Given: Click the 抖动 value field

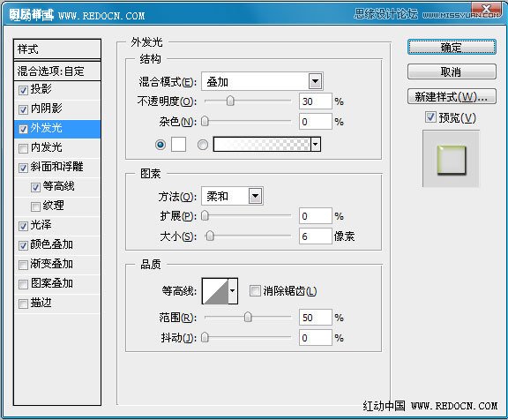Looking at the screenshot, I should [316, 338].
